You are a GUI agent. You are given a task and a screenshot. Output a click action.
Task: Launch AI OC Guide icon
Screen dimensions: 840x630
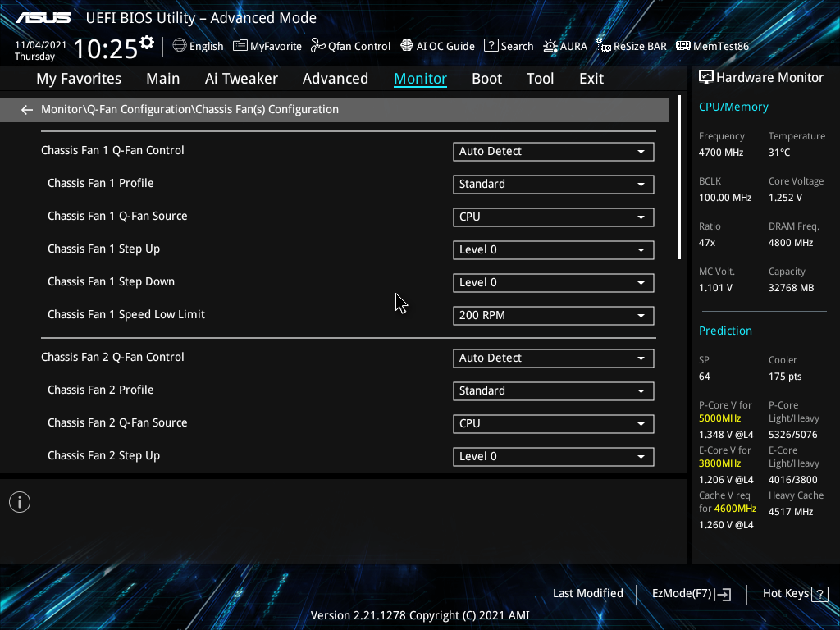point(407,46)
